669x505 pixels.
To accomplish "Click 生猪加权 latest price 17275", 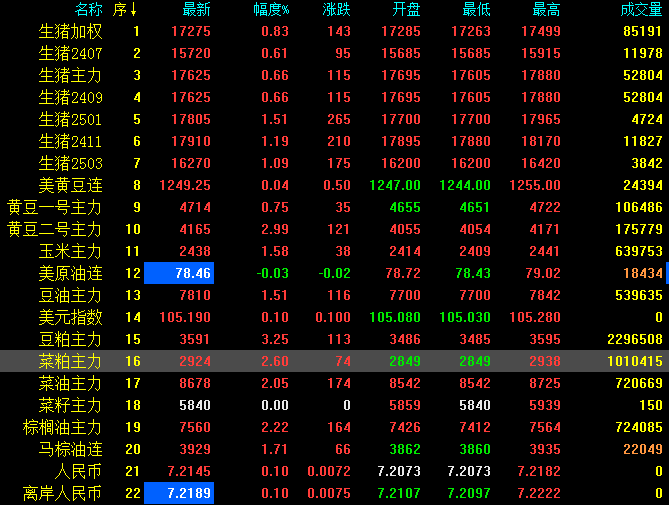I will [x=191, y=32].
